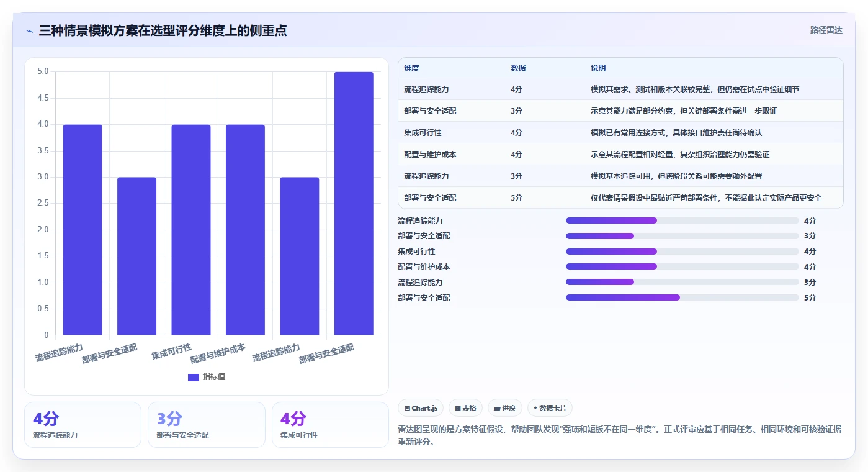Click the y-axis tick label 2.5

[43, 204]
